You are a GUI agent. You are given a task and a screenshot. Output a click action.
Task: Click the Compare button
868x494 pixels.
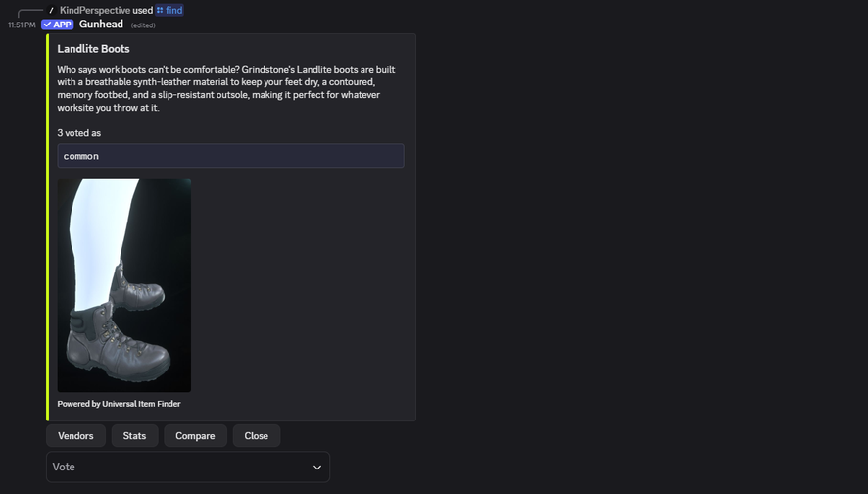click(x=195, y=436)
